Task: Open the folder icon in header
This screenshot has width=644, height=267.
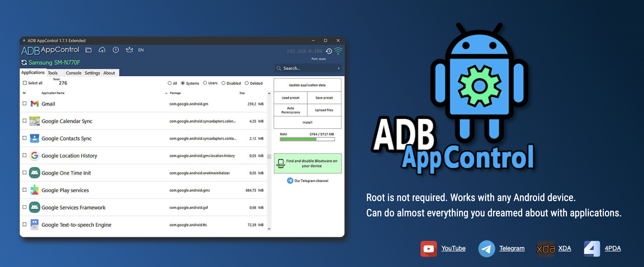Action: pos(88,50)
